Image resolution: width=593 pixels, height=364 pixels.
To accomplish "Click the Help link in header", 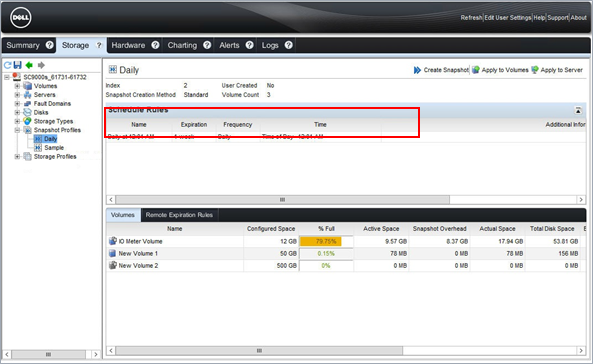I will [x=539, y=18].
